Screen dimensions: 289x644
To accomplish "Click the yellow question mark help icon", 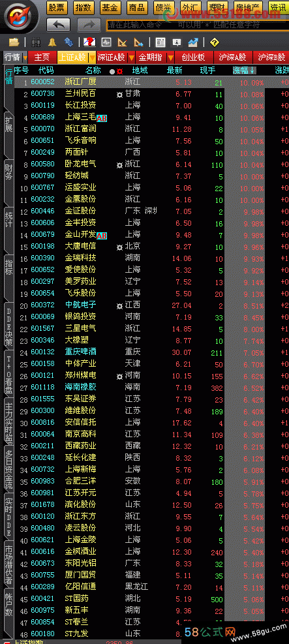I will pyautogui.click(x=214, y=42).
